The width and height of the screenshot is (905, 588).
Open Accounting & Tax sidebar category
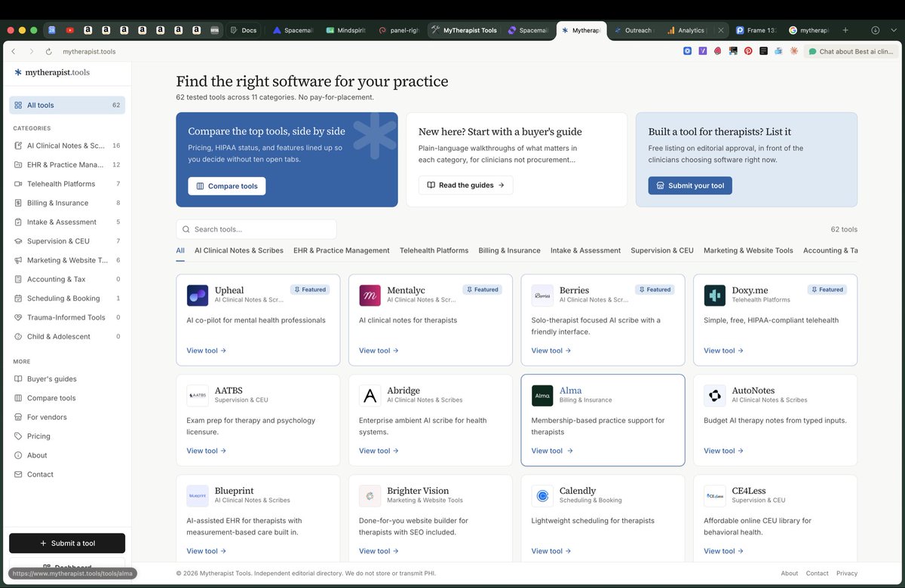coord(67,280)
